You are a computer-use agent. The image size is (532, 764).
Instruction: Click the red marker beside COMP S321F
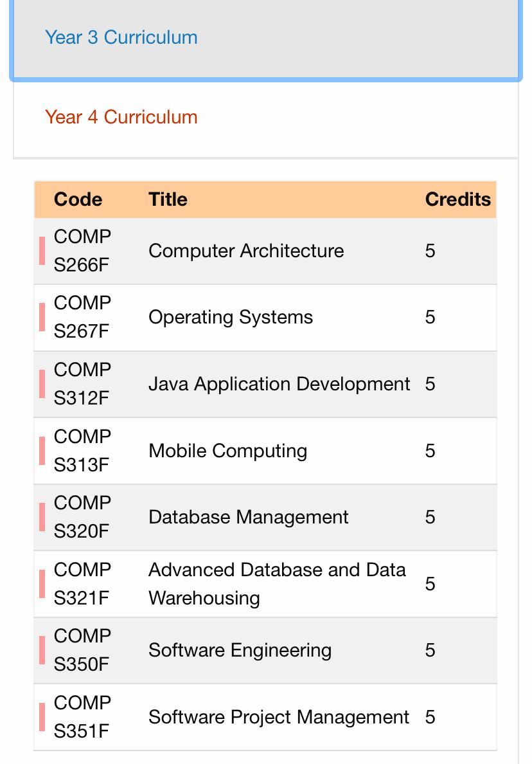click(x=42, y=584)
